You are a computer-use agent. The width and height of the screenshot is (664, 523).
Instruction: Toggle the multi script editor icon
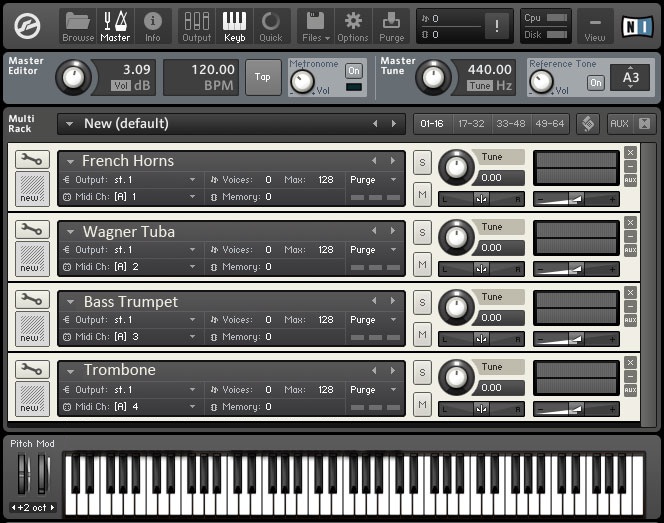pyautogui.click(x=588, y=124)
